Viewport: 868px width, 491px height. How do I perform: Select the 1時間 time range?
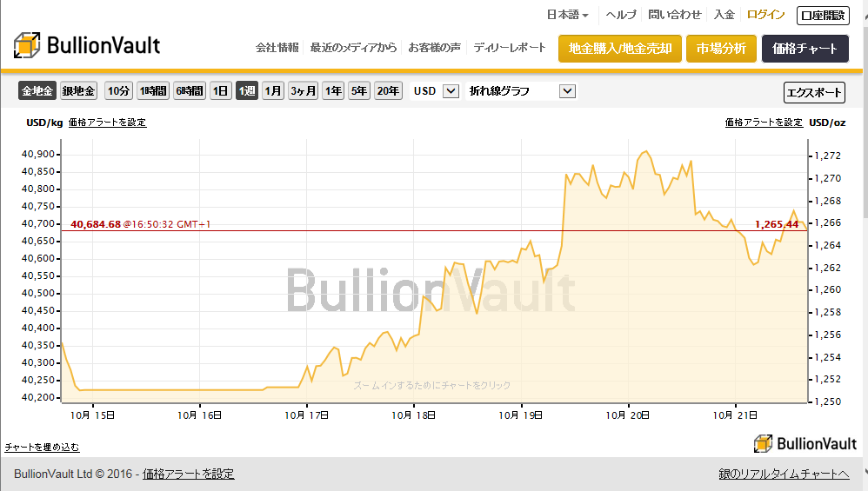[153, 90]
